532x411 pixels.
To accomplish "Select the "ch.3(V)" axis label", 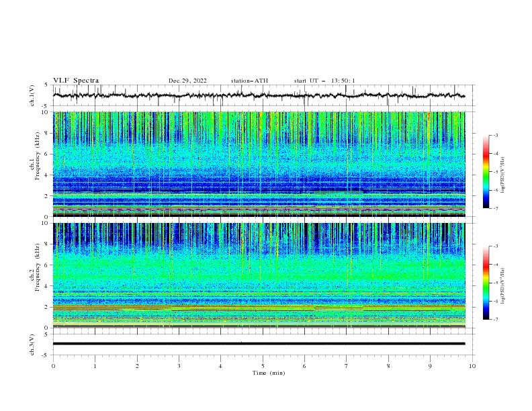I will [32, 345].
